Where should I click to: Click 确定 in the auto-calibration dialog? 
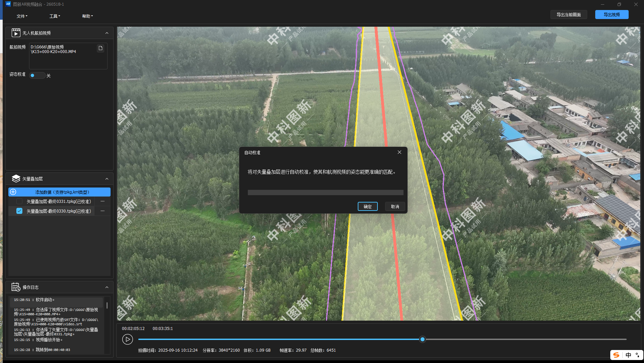(368, 207)
